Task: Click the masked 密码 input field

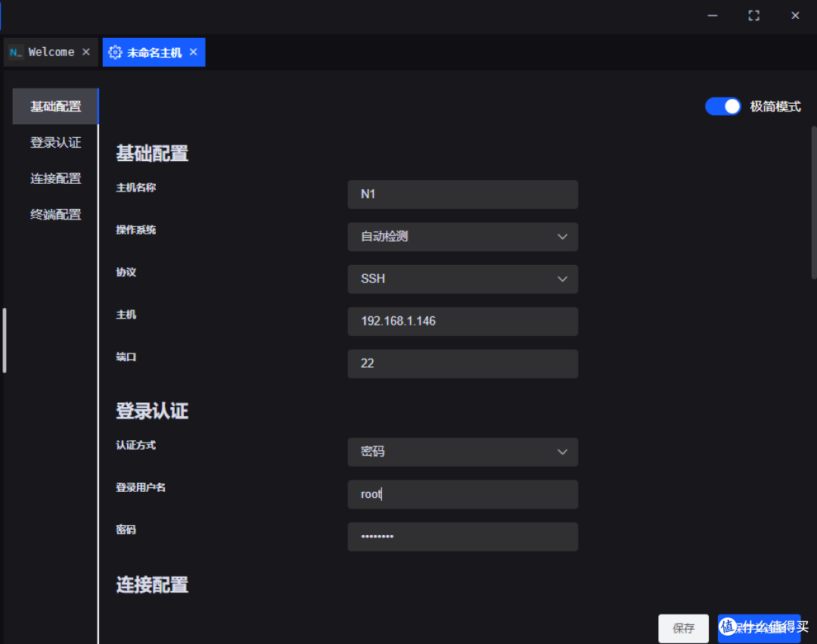Action: [x=463, y=536]
